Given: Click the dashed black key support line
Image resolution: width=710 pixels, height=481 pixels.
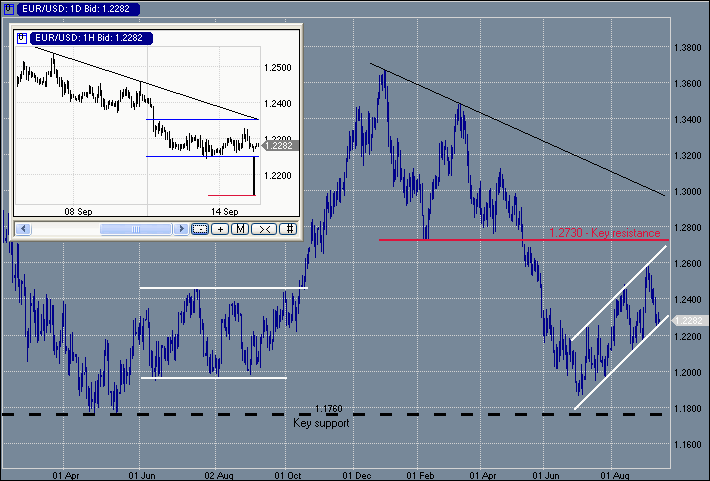Looking at the screenshot, I should click(150, 413).
